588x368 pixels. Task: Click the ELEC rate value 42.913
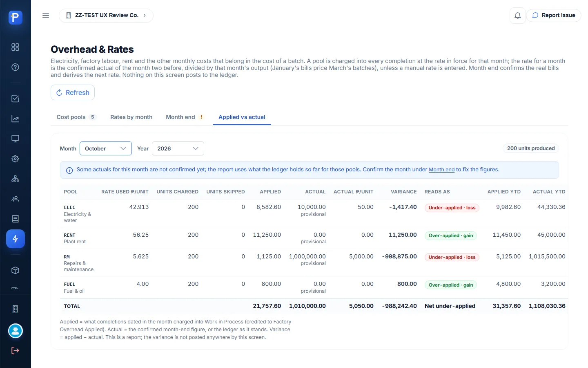(139, 207)
